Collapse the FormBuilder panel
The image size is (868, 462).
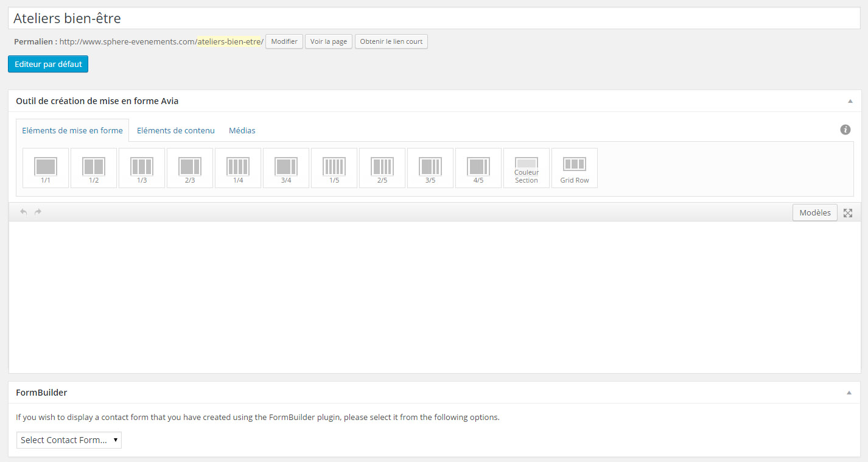click(x=849, y=393)
